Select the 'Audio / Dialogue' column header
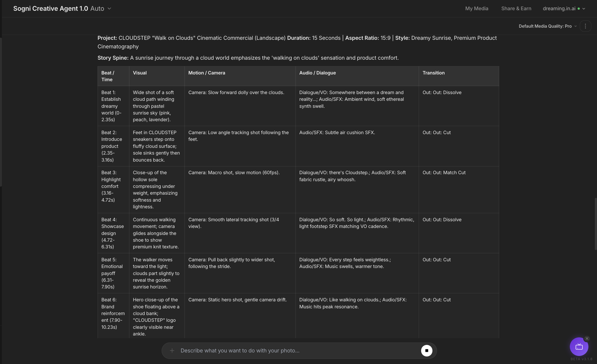Viewport: 597px width, 364px height. click(357, 76)
